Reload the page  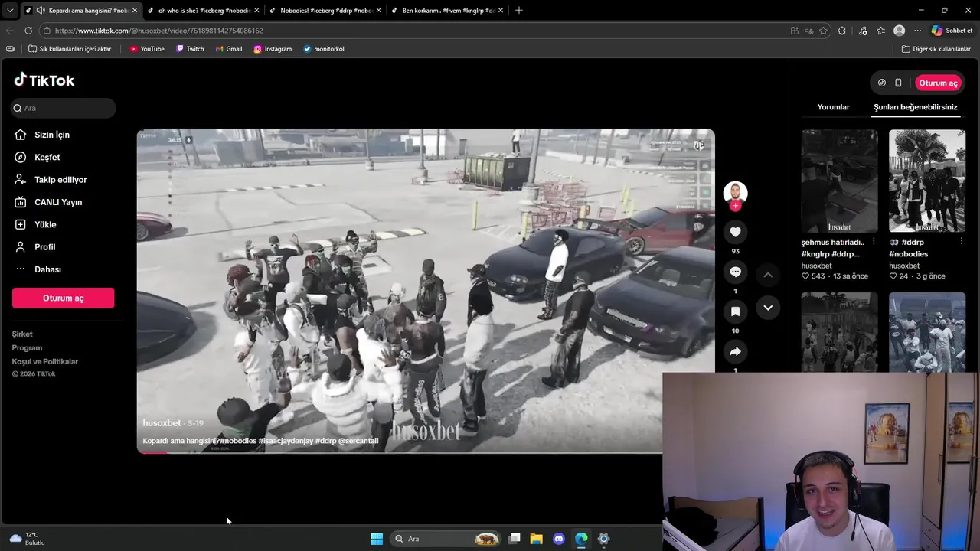click(x=28, y=31)
